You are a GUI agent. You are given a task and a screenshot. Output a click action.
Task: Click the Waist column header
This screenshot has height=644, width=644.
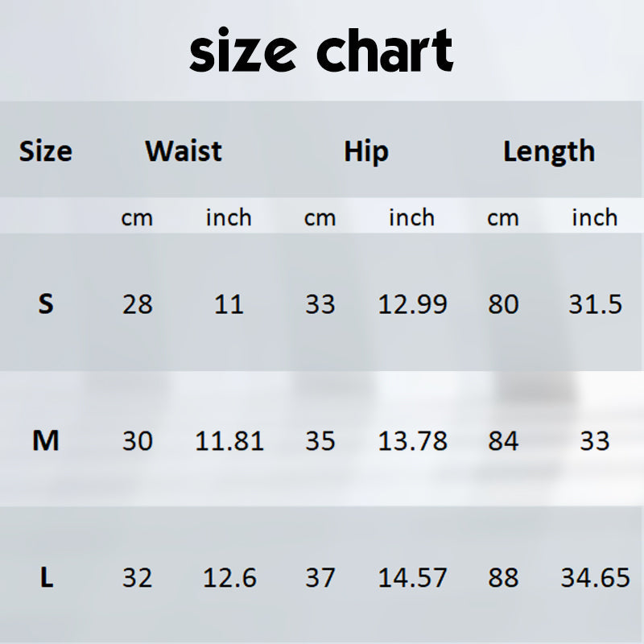[184, 151]
